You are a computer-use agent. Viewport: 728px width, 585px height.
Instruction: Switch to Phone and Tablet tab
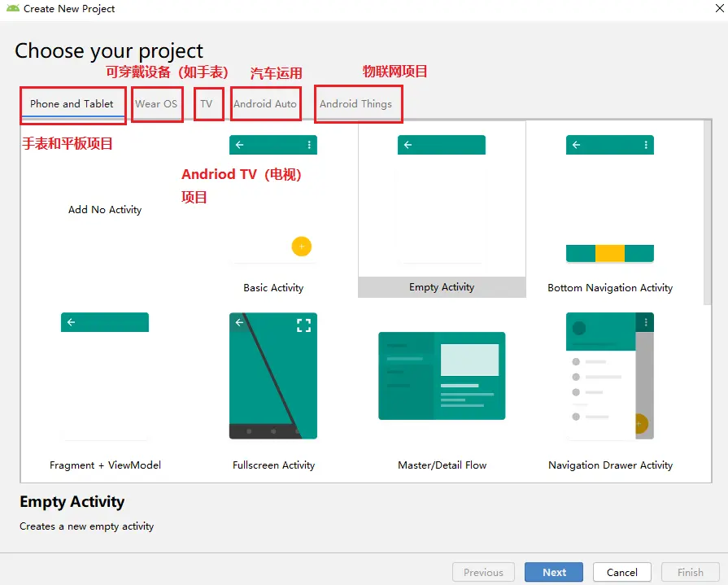(72, 104)
